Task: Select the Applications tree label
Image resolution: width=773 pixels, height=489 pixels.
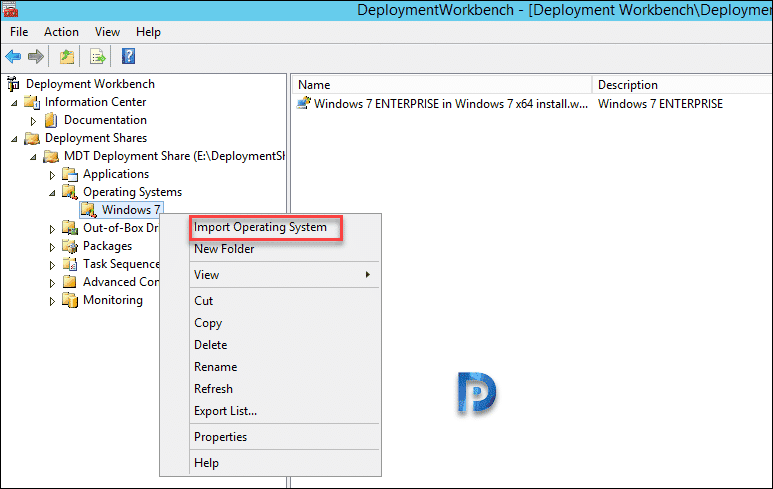Action: (116, 174)
